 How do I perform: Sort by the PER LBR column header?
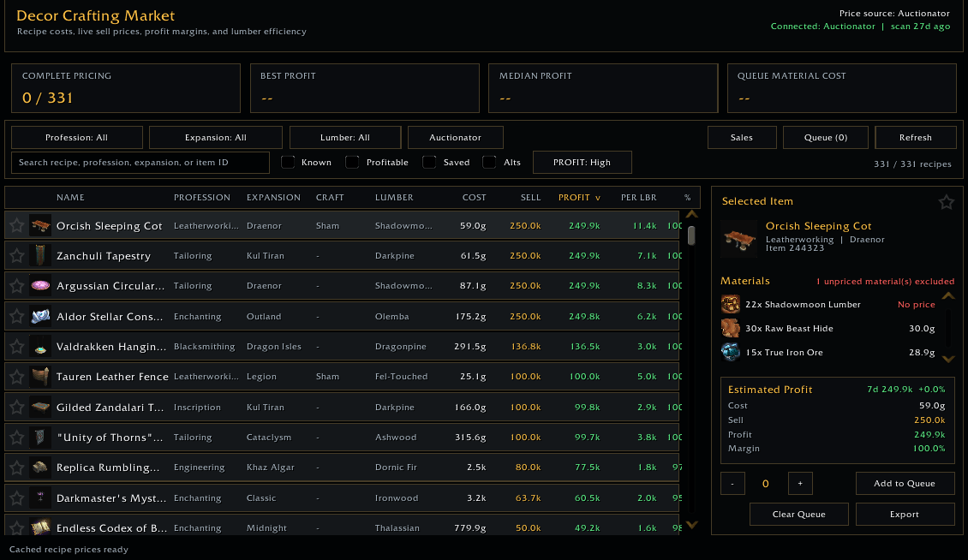pyautogui.click(x=638, y=198)
